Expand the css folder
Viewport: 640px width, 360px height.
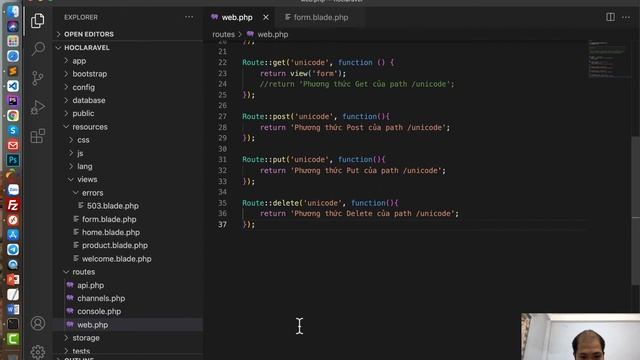tap(127, 140)
